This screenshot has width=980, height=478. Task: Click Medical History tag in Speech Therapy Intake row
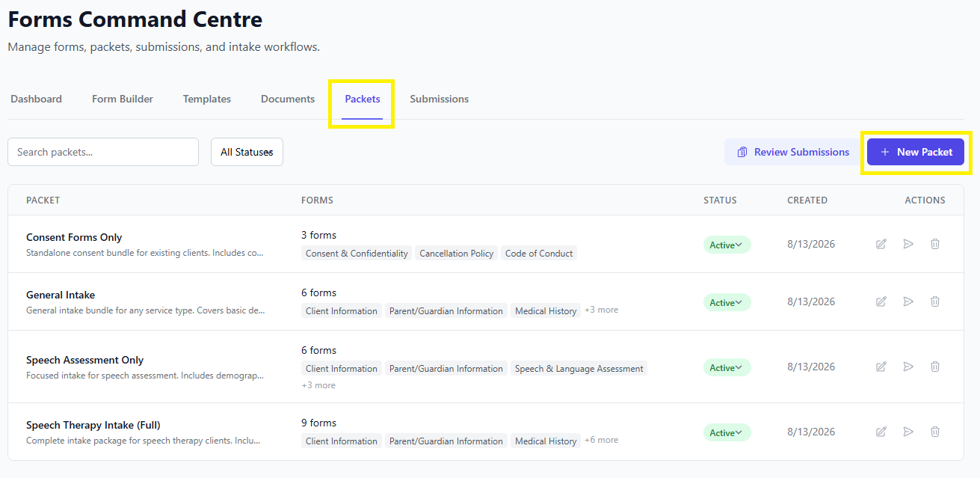pyautogui.click(x=546, y=441)
